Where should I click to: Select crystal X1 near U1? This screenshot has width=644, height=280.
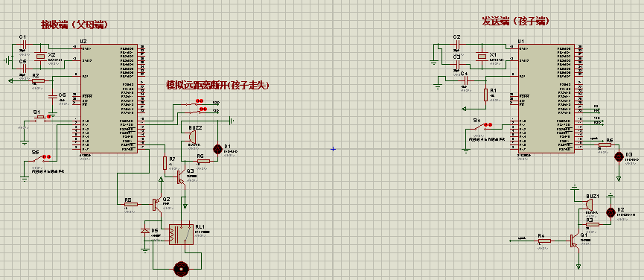click(x=482, y=57)
